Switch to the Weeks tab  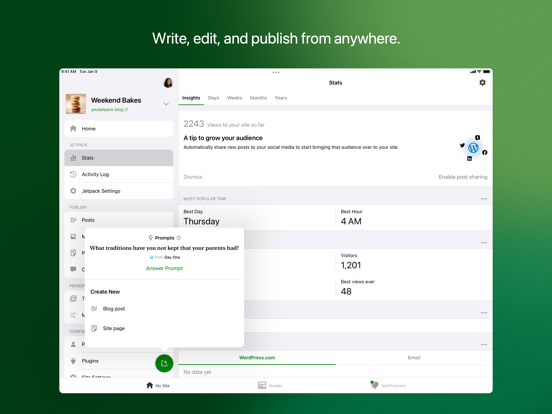pyautogui.click(x=234, y=98)
